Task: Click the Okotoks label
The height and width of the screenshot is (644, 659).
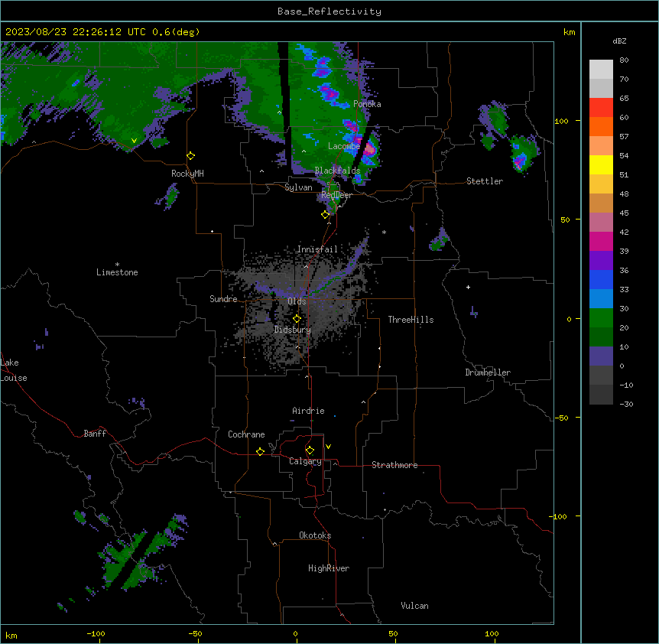Action: pyautogui.click(x=315, y=535)
